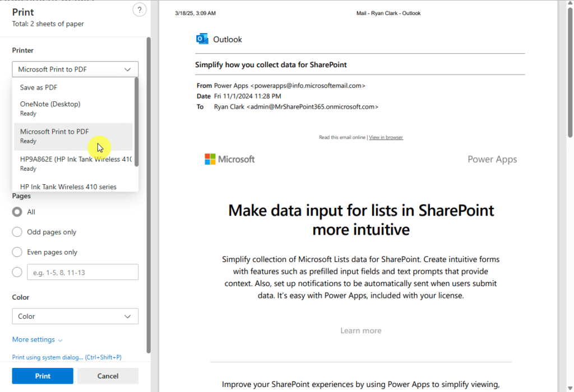
Task: Select the custom page range radio button
Action: pos(17,272)
